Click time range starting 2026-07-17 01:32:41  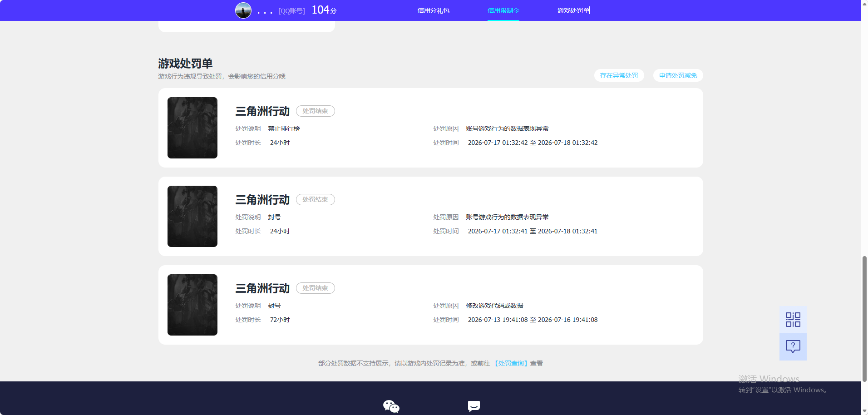point(533,231)
